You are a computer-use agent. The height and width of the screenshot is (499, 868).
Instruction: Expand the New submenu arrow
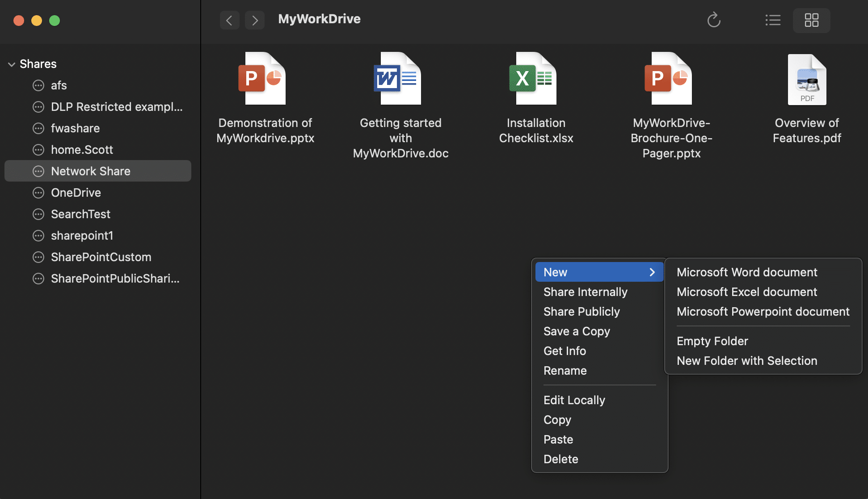pyautogui.click(x=652, y=272)
